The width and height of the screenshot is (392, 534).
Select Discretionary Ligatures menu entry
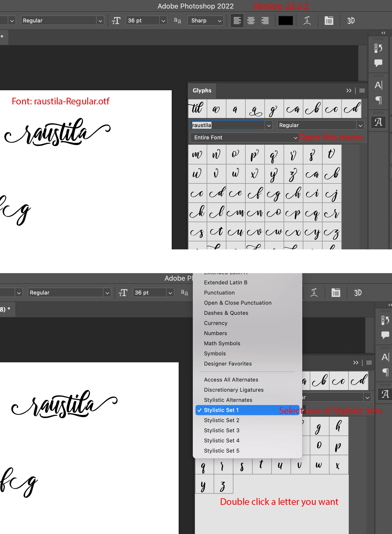tap(248, 390)
